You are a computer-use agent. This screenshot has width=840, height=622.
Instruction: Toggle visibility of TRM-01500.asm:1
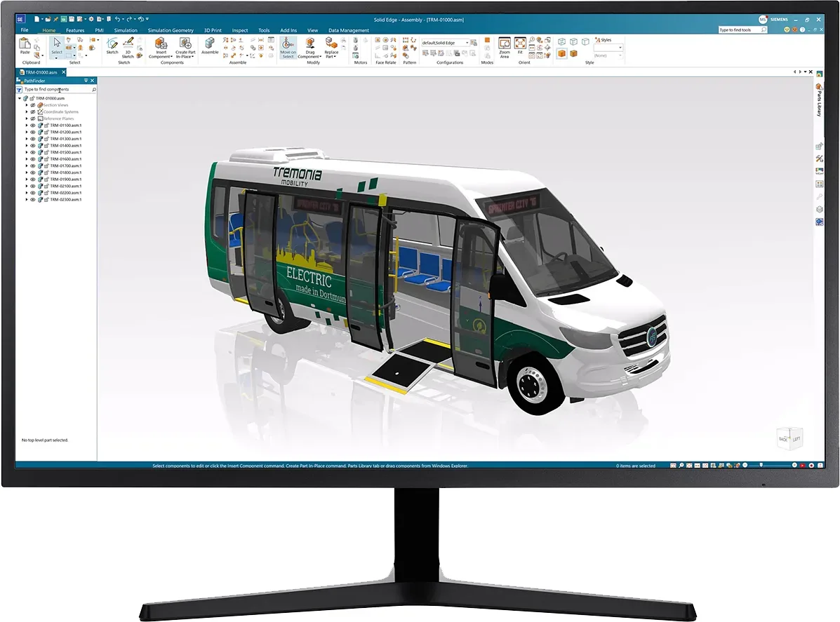point(33,153)
